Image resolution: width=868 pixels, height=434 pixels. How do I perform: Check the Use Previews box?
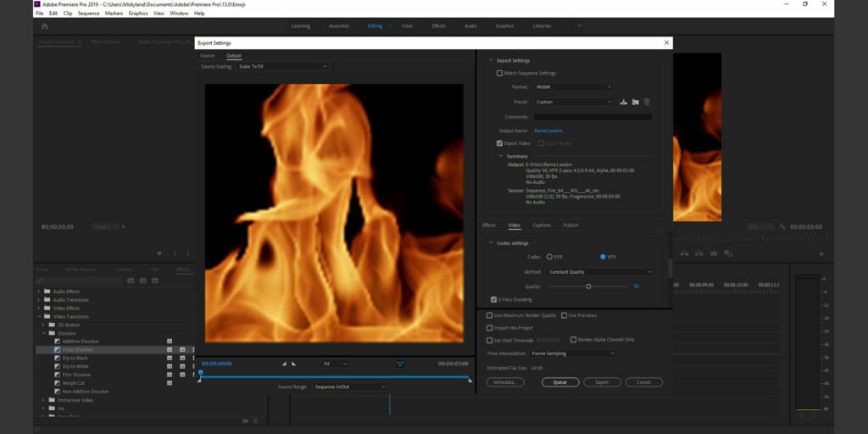click(x=564, y=315)
